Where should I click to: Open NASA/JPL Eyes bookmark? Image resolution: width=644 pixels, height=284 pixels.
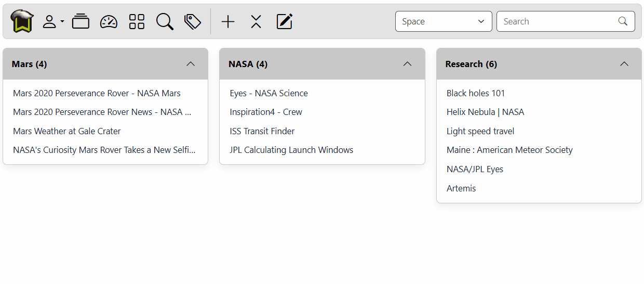click(x=475, y=169)
